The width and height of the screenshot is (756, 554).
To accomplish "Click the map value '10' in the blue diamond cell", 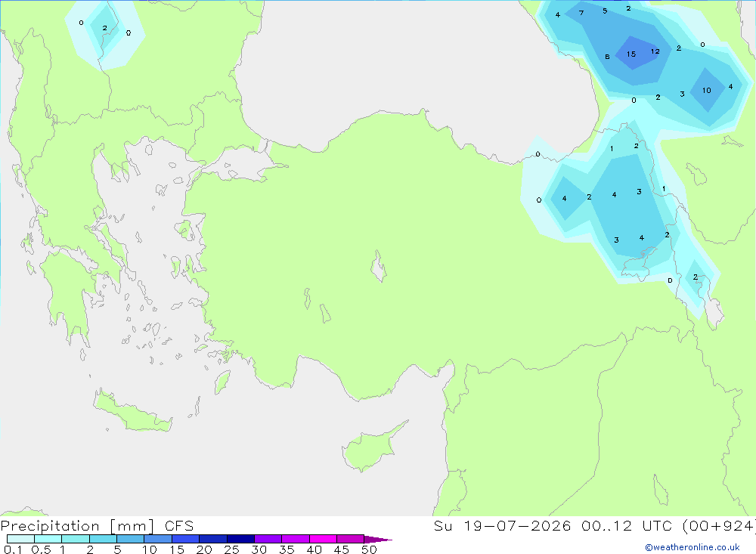I will pos(706,90).
